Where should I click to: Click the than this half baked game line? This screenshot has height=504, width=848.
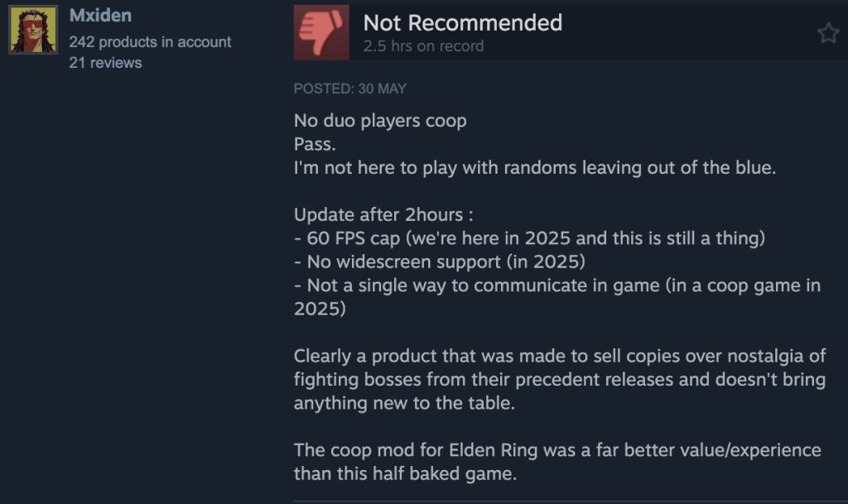[405, 473]
